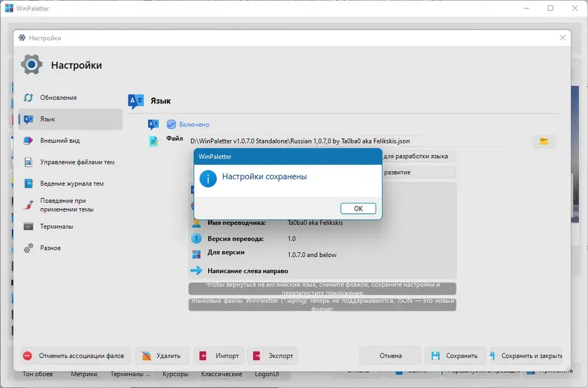The height and width of the screenshot is (388, 588).
Task: Click the Версия перевода number icon
Action: pyautogui.click(x=196, y=239)
